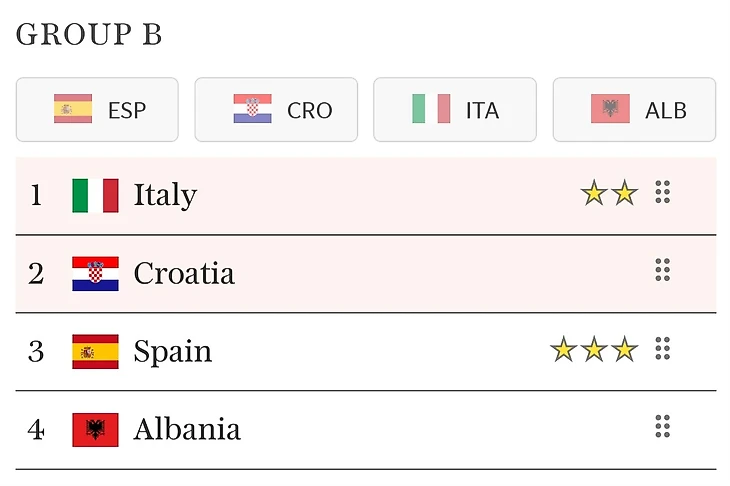This screenshot has height=486, width=730.
Task: Select the ESP team button
Action: tap(97, 110)
